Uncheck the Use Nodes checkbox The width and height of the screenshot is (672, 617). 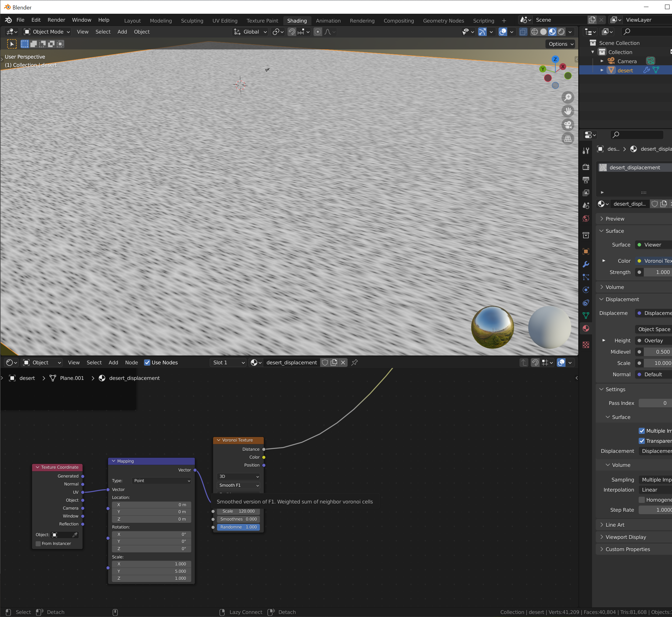pyautogui.click(x=147, y=363)
